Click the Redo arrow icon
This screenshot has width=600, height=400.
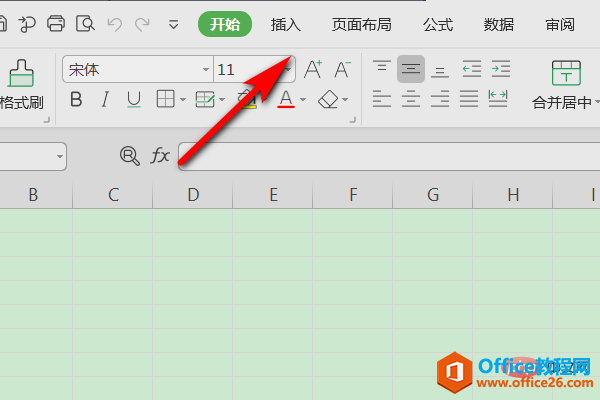pyautogui.click(x=142, y=24)
